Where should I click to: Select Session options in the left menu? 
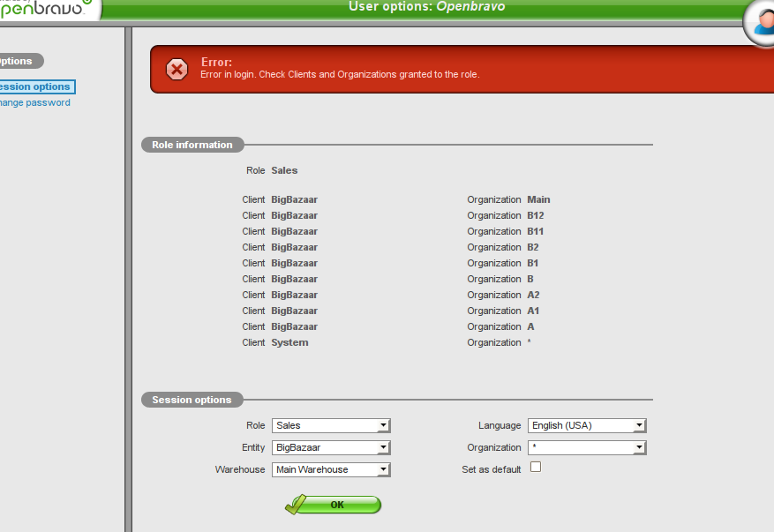click(35, 86)
